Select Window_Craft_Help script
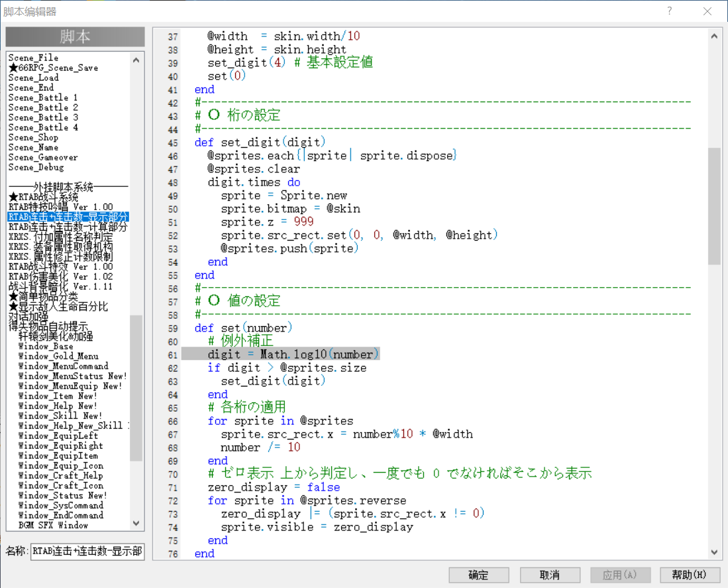The height and width of the screenshot is (588, 728). pos(61,475)
